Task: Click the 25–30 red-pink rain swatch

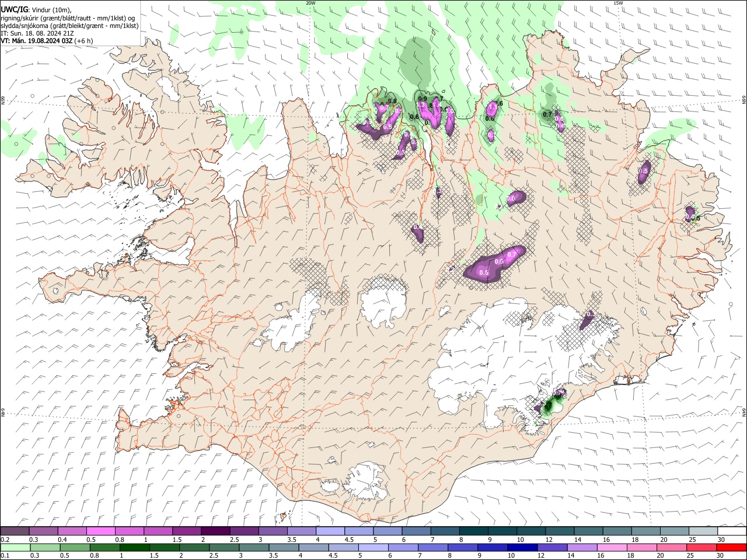Action: click(701, 548)
